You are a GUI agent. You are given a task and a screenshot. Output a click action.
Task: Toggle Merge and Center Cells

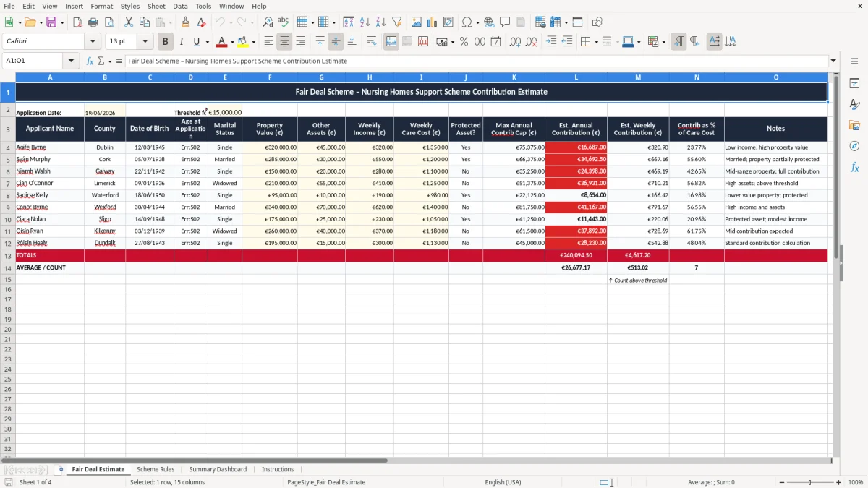click(391, 42)
